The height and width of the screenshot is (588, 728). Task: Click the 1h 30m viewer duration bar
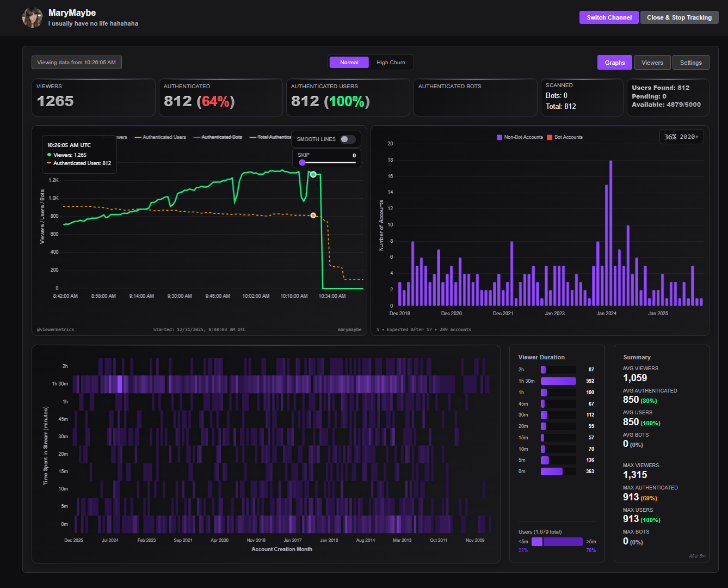pos(558,381)
